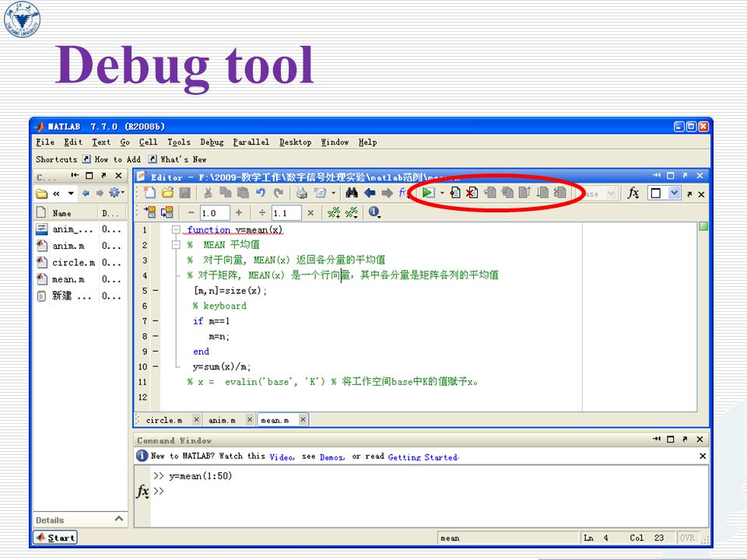Screen dimensions: 747x560
Task: Open the editor tile layout dropdown
Action: coord(674,193)
